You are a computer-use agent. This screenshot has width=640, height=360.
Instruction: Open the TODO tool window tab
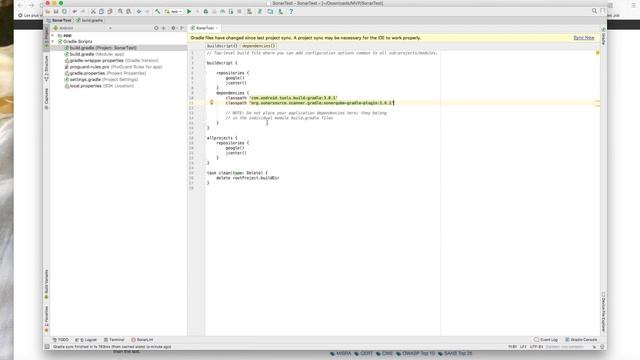click(x=61, y=340)
